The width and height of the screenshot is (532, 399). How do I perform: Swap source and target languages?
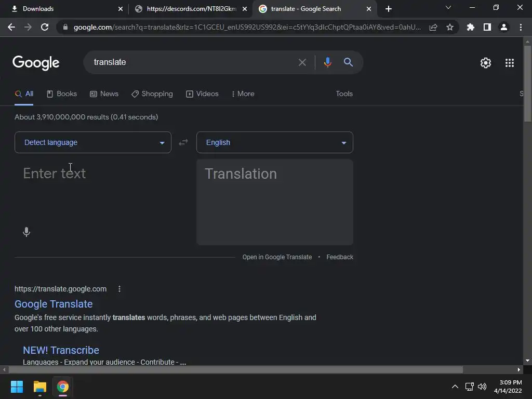[183, 142]
